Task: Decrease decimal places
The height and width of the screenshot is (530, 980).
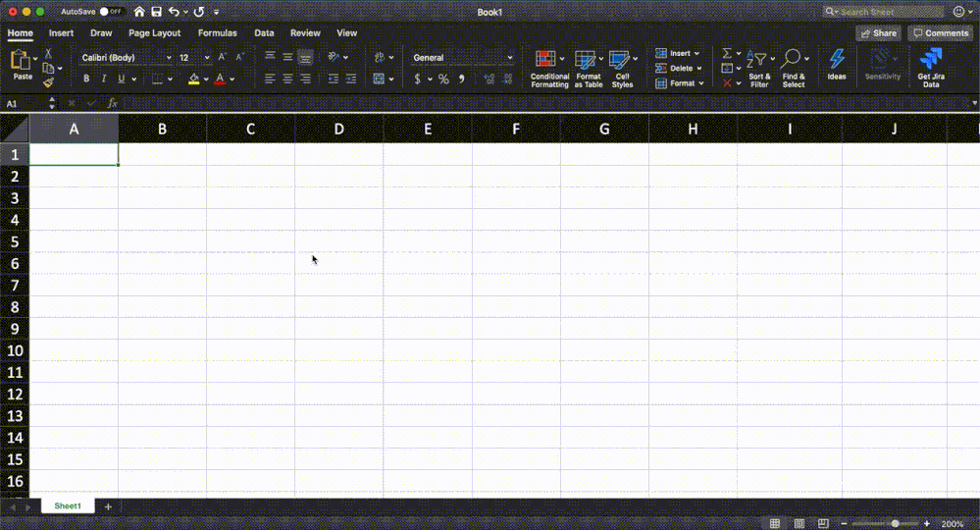Action: click(507, 79)
